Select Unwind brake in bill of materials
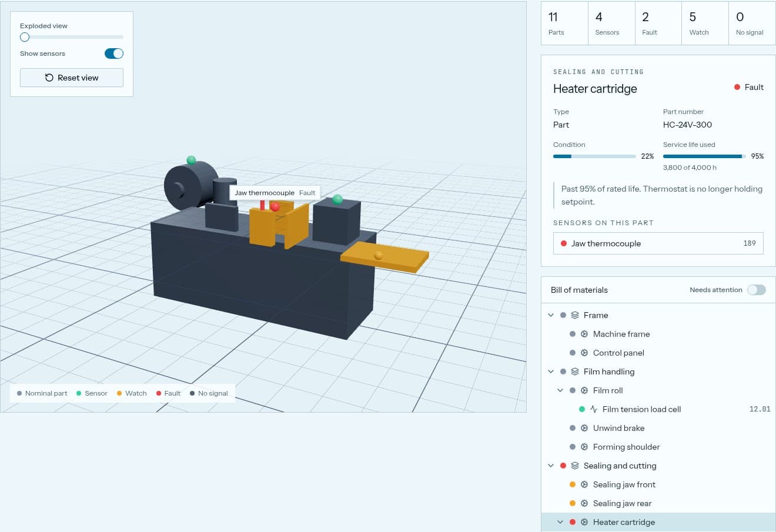Screen dimensions: 776x532 (658, 428)
